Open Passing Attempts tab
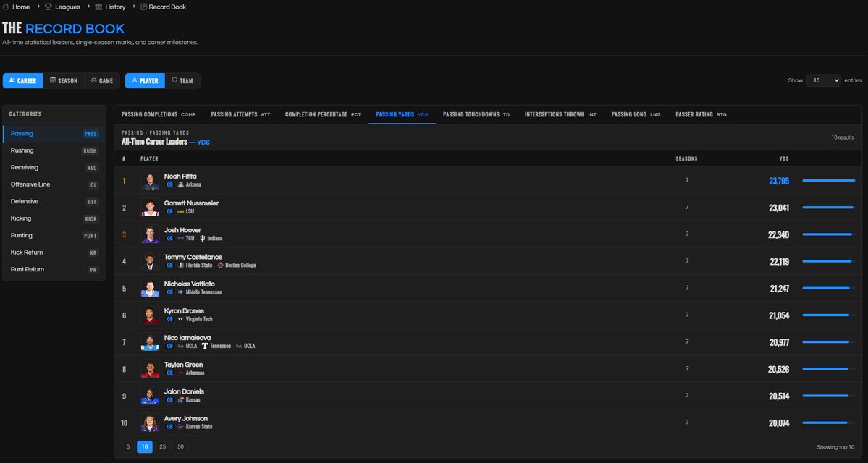 click(x=240, y=114)
